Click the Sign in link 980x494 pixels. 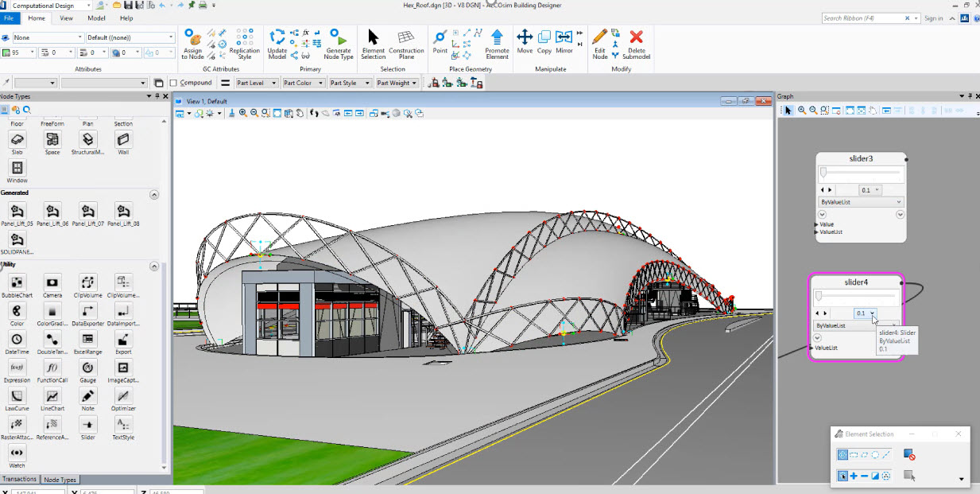pos(934,18)
